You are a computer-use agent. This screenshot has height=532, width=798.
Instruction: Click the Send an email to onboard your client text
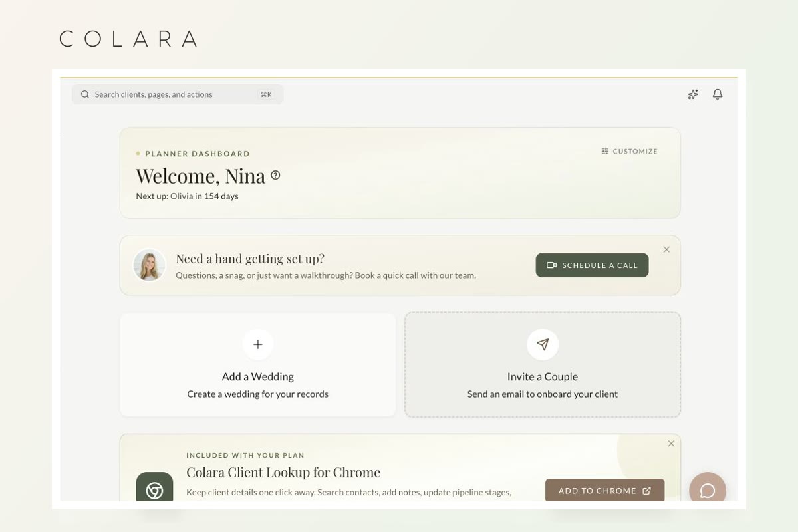[543, 394]
